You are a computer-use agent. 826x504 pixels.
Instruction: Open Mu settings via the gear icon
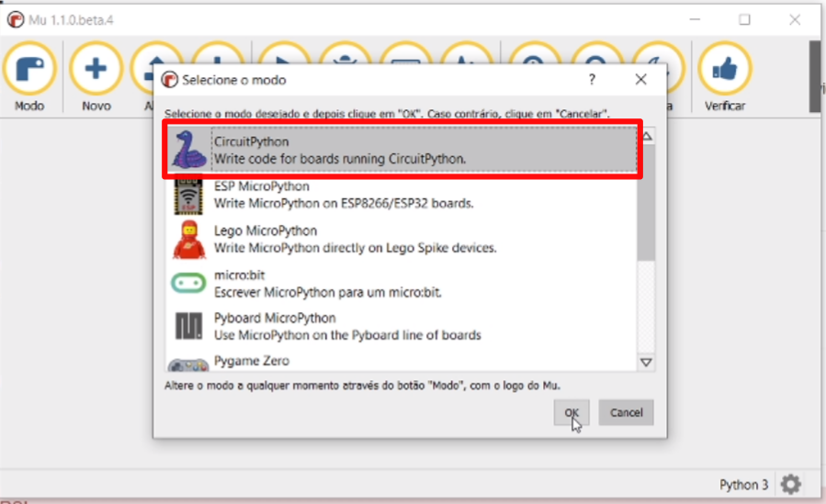click(x=791, y=484)
